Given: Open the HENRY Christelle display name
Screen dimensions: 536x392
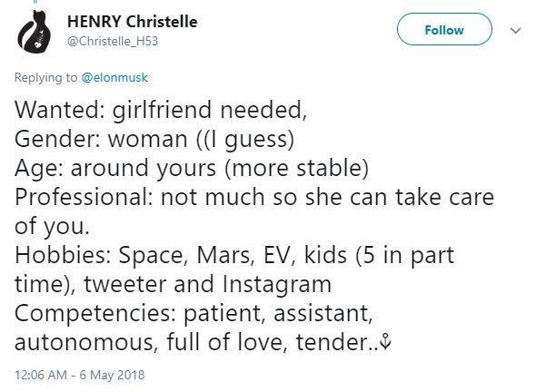Looking at the screenshot, I should pyautogui.click(x=133, y=22).
